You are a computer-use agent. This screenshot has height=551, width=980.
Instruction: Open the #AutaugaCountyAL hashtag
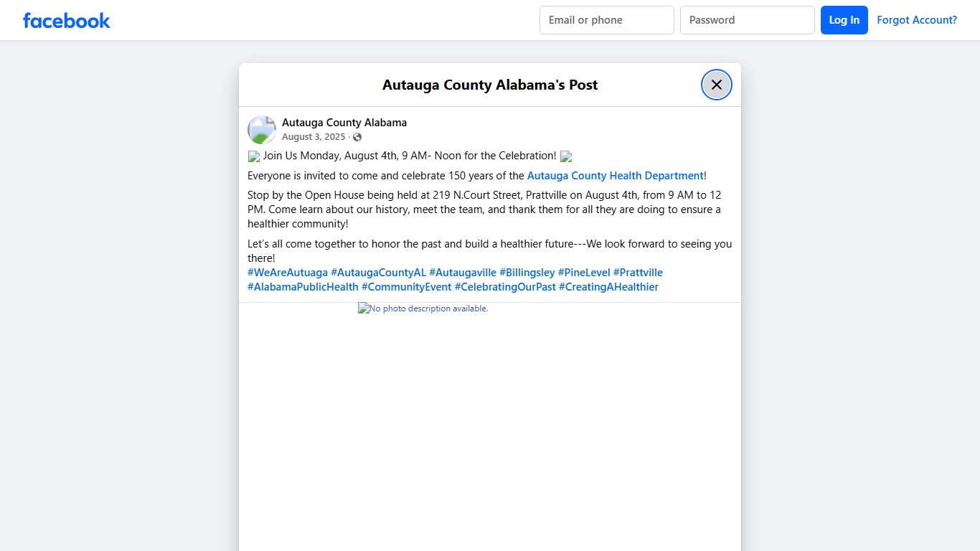pyautogui.click(x=378, y=273)
